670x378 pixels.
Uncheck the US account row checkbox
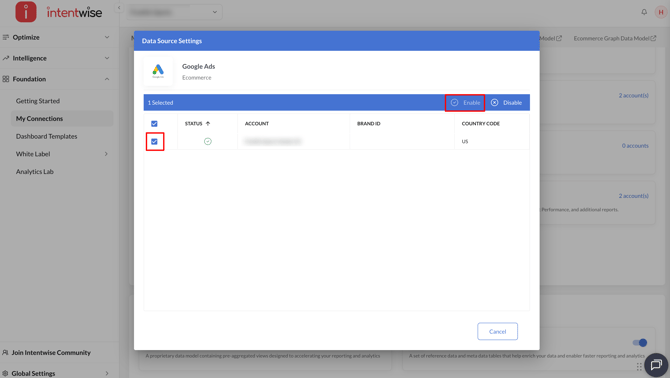coord(154,142)
